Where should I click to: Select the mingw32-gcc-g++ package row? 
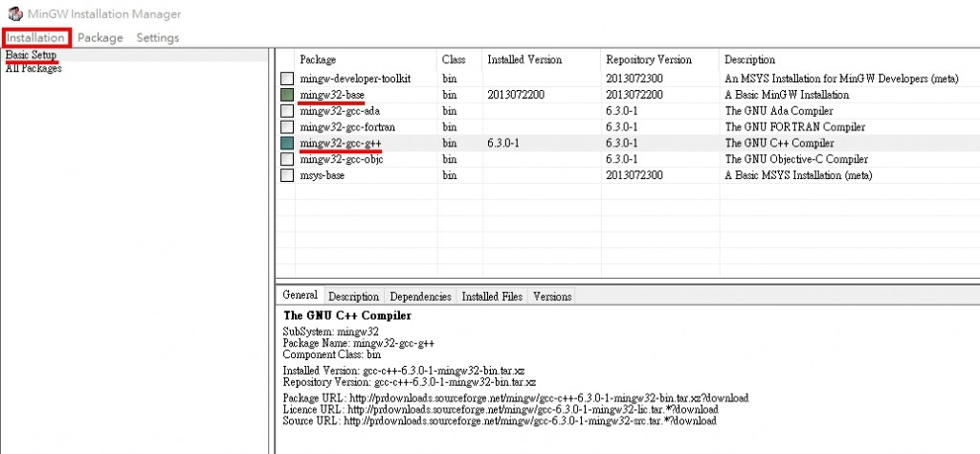pyautogui.click(x=628, y=144)
